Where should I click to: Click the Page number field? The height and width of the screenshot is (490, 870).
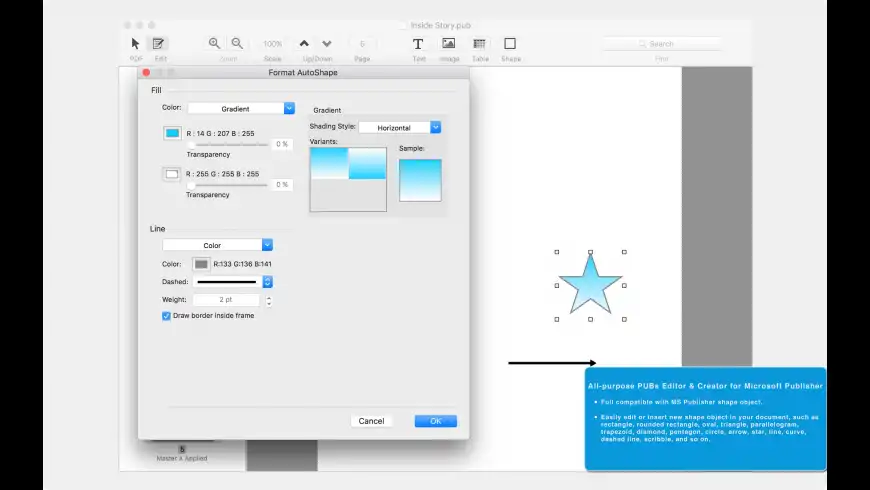tap(362, 44)
